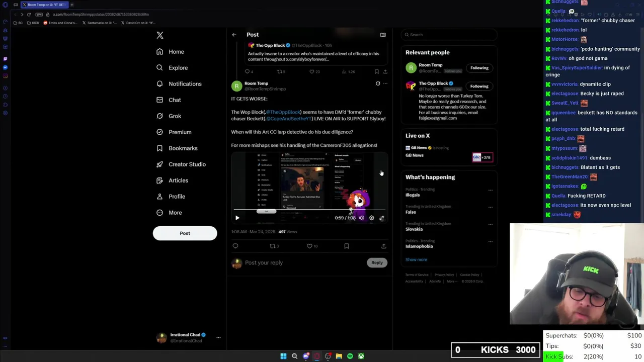The height and width of the screenshot is (362, 644).
Task: Go to Profile in the sidebar
Action: pyautogui.click(x=171, y=197)
